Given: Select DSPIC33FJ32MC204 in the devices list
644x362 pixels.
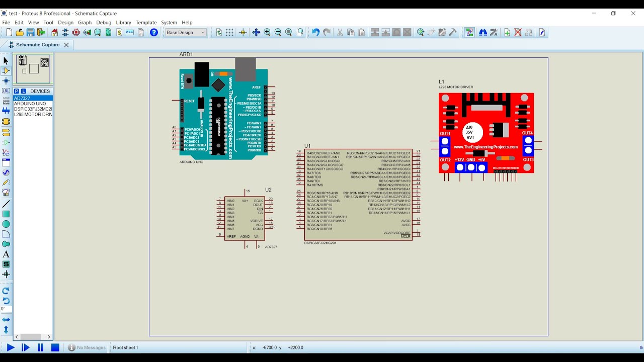Looking at the screenshot, I should (x=33, y=109).
